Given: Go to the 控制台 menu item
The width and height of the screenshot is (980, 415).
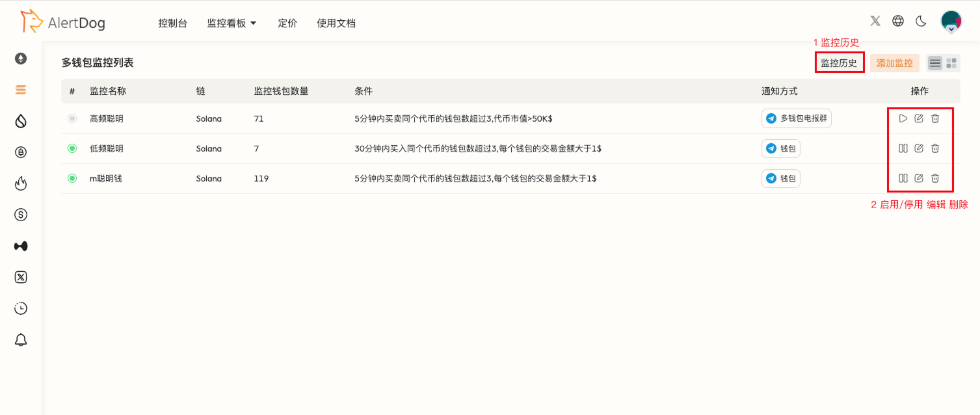Looking at the screenshot, I should (x=172, y=23).
